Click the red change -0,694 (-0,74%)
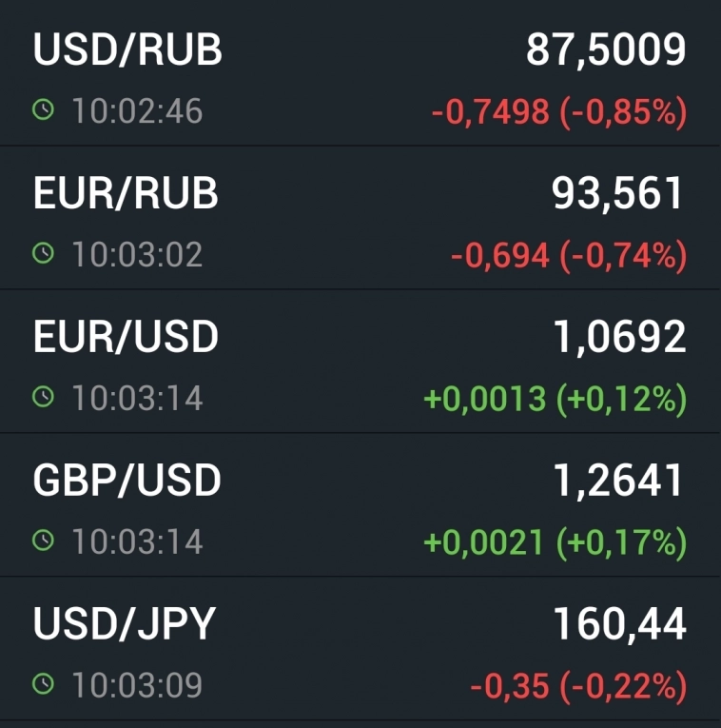Viewport: 721px width, 728px height. click(x=568, y=255)
